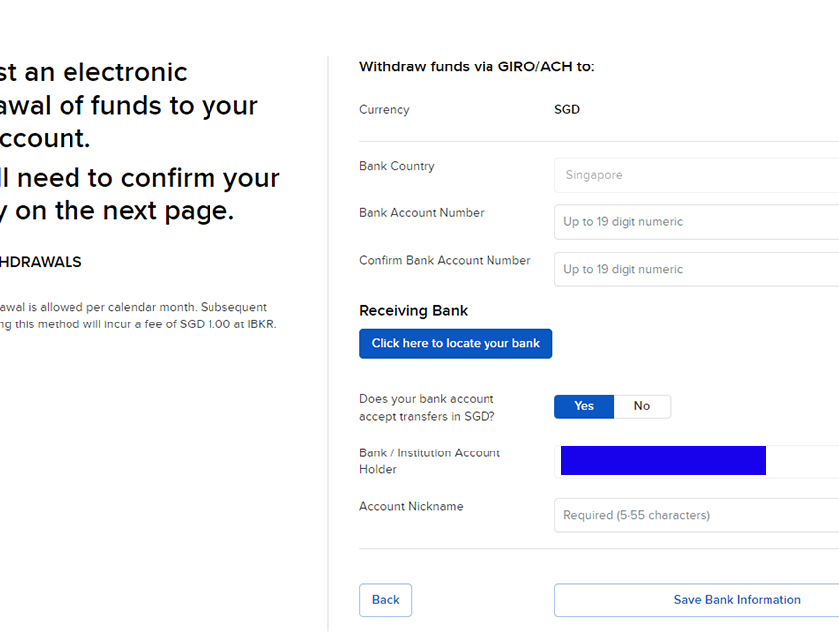Viewport: 839px width, 644px height.
Task: Click the 'Bank Account Number' label text
Action: [x=422, y=213]
